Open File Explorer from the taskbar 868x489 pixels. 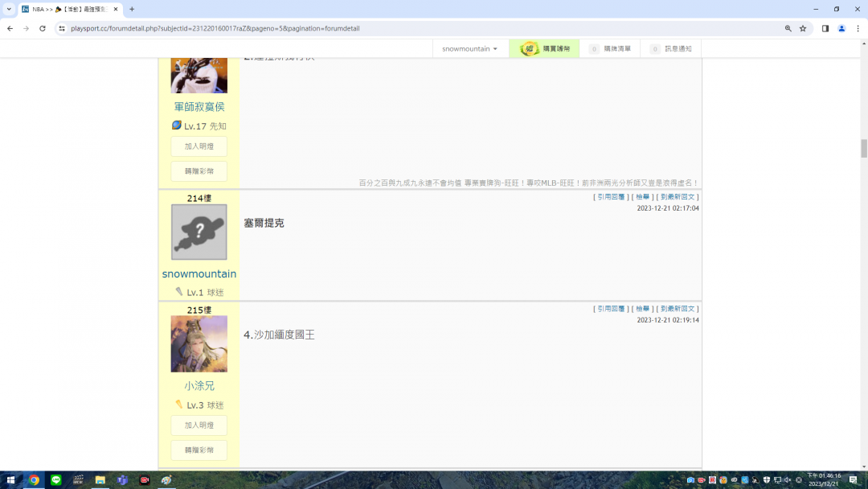pos(100,480)
